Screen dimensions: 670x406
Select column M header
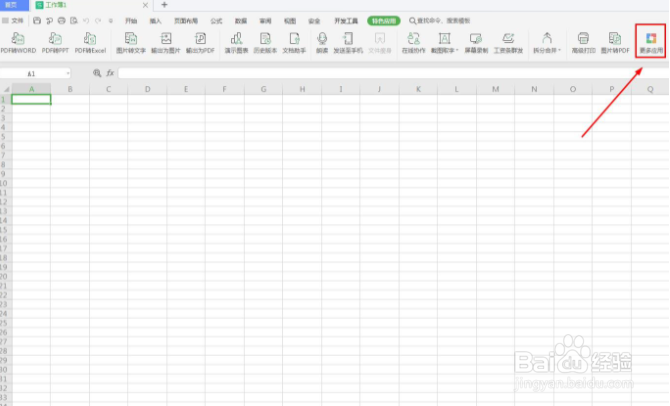click(x=495, y=89)
